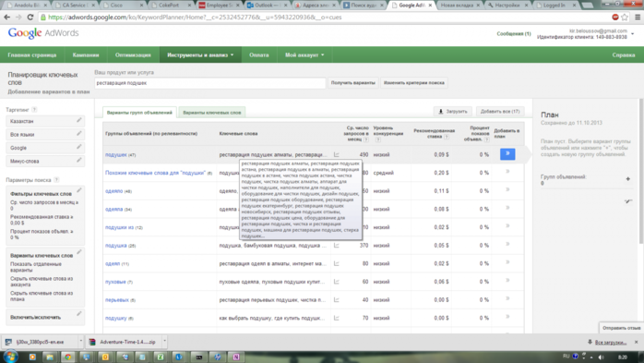The width and height of the screenshot is (644, 363).
Task: Open Chrome icon in taskbar
Action: click(x=67, y=357)
